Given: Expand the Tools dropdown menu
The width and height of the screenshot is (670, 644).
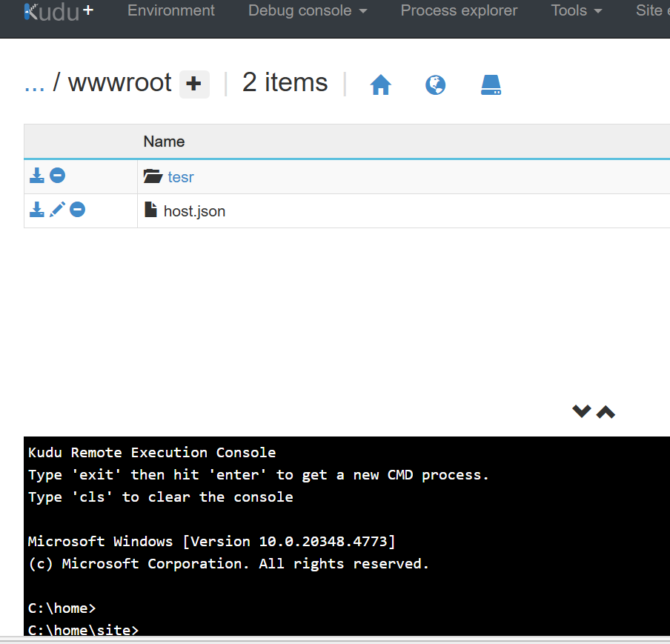Looking at the screenshot, I should click(577, 10).
